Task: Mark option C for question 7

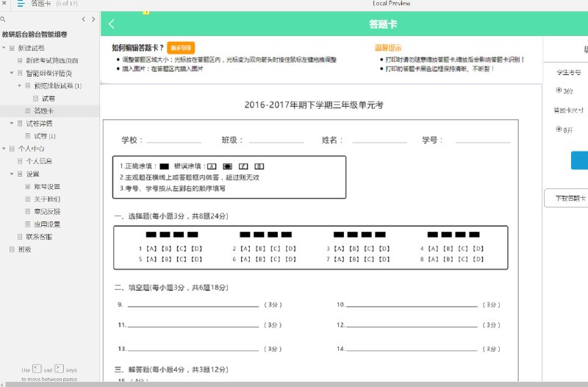Action: [x=370, y=259]
